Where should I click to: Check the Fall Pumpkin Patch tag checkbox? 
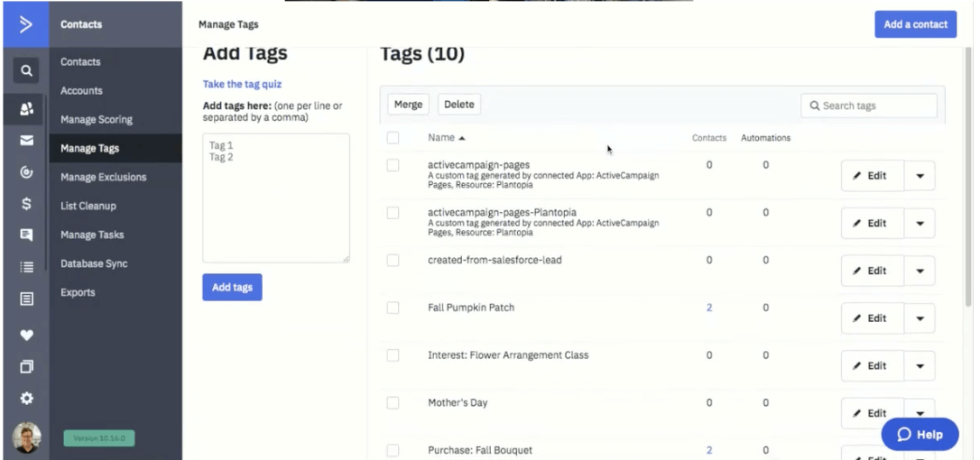pyautogui.click(x=393, y=308)
